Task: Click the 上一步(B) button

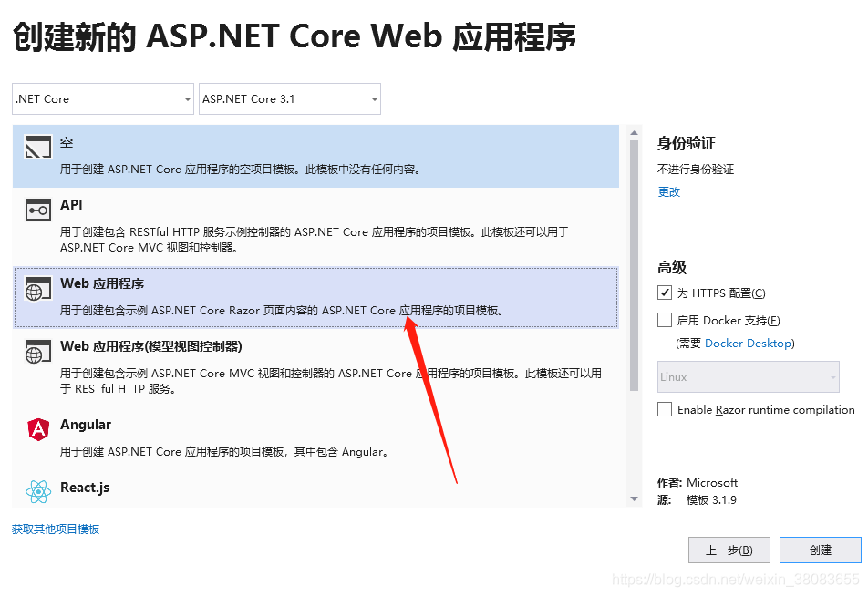Action: coord(729,550)
